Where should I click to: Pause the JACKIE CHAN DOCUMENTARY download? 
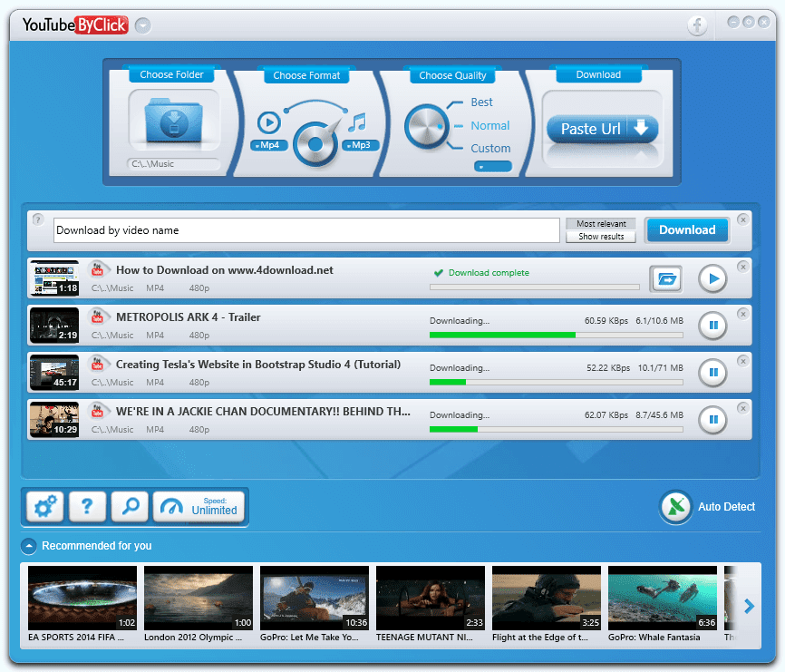tap(712, 420)
